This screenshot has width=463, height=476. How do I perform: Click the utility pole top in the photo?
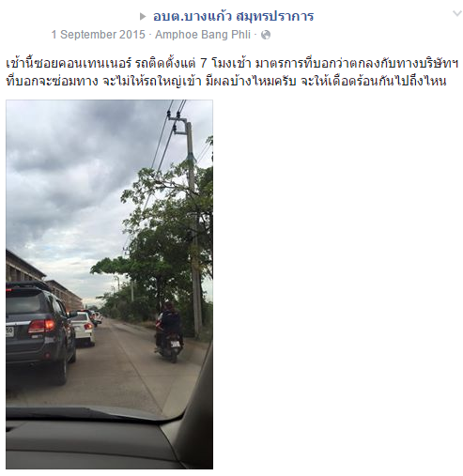tap(180, 126)
